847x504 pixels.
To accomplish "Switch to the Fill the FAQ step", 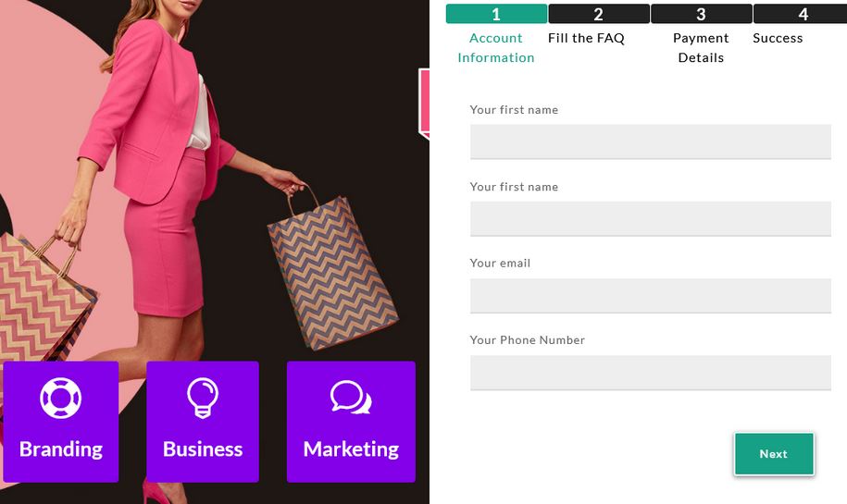I will click(586, 38).
